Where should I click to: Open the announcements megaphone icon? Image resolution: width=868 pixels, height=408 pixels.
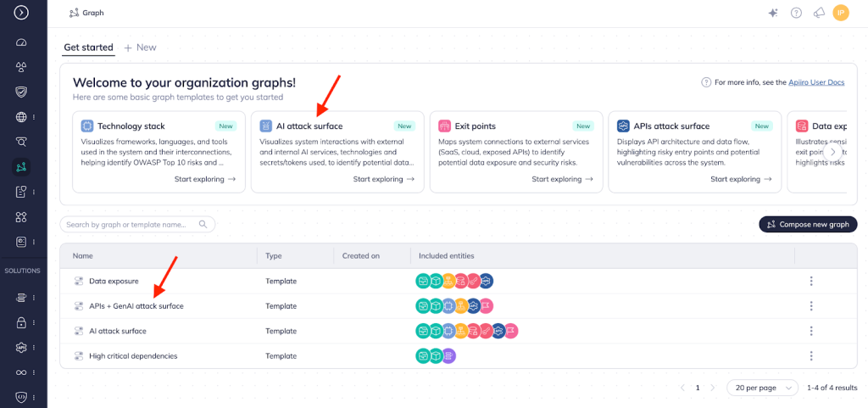(x=819, y=13)
